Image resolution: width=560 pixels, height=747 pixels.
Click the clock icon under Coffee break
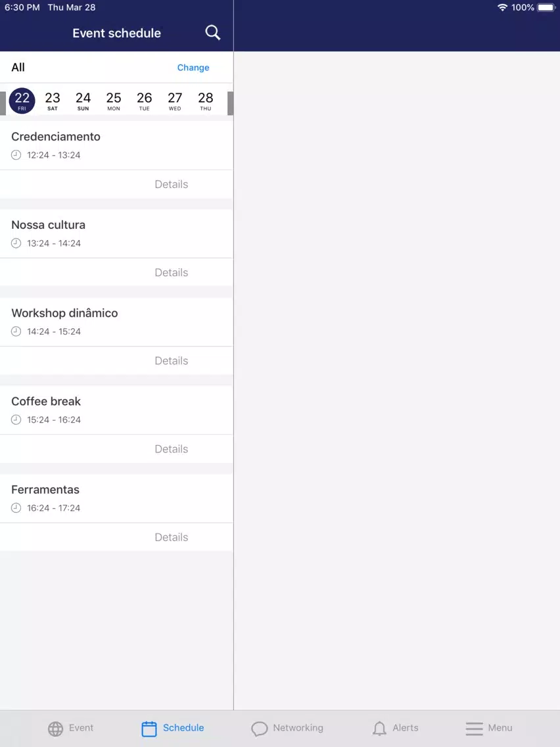click(x=16, y=420)
